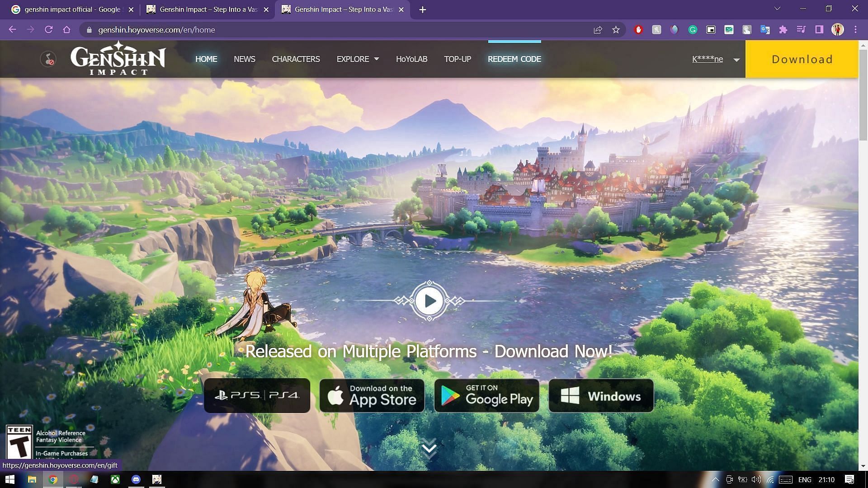The width and height of the screenshot is (868, 488).
Task: Click the REDEEM CODE menu item
Action: pyautogui.click(x=514, y=58)
